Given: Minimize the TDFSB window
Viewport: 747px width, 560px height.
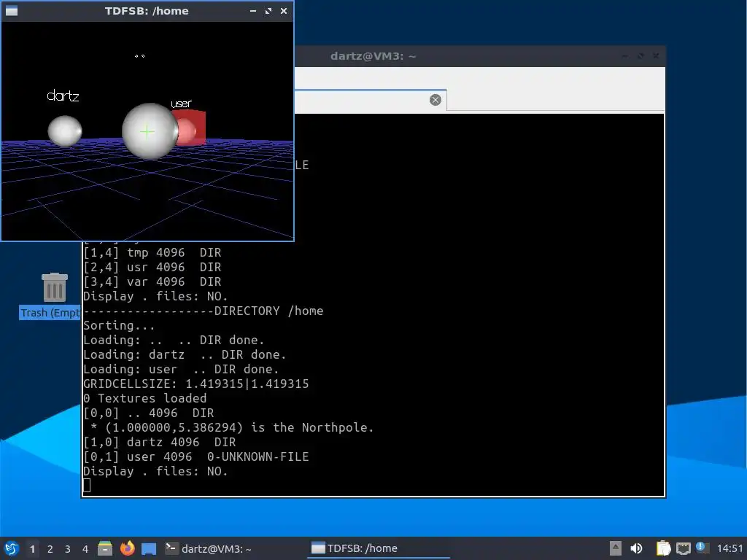Looking at the screenshot, I should tap(253, 10).
